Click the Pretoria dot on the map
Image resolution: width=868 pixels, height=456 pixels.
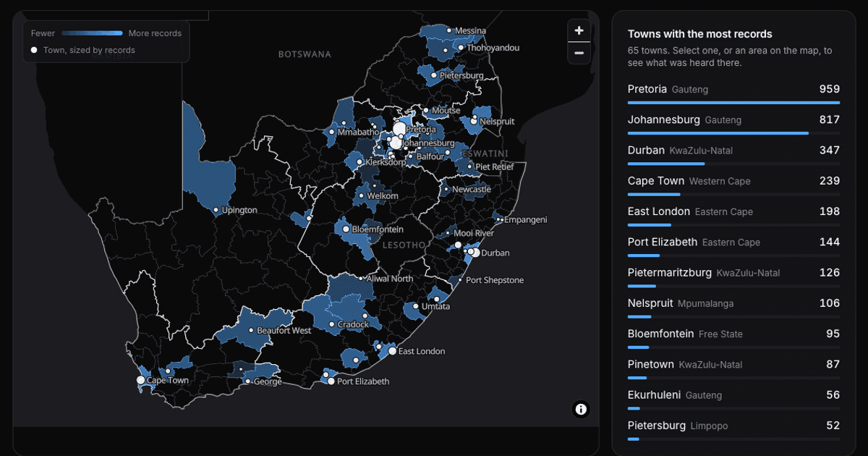click(399, 129)
